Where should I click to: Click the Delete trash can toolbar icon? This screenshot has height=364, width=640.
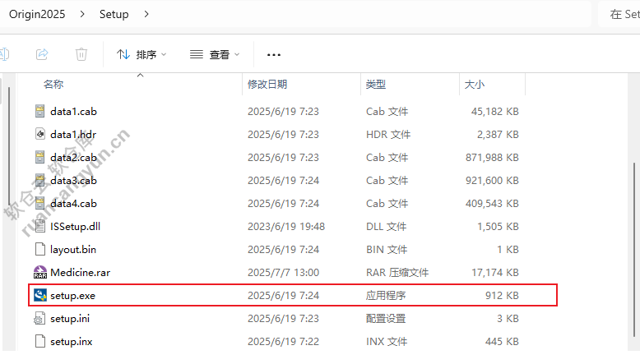point(81,54)
